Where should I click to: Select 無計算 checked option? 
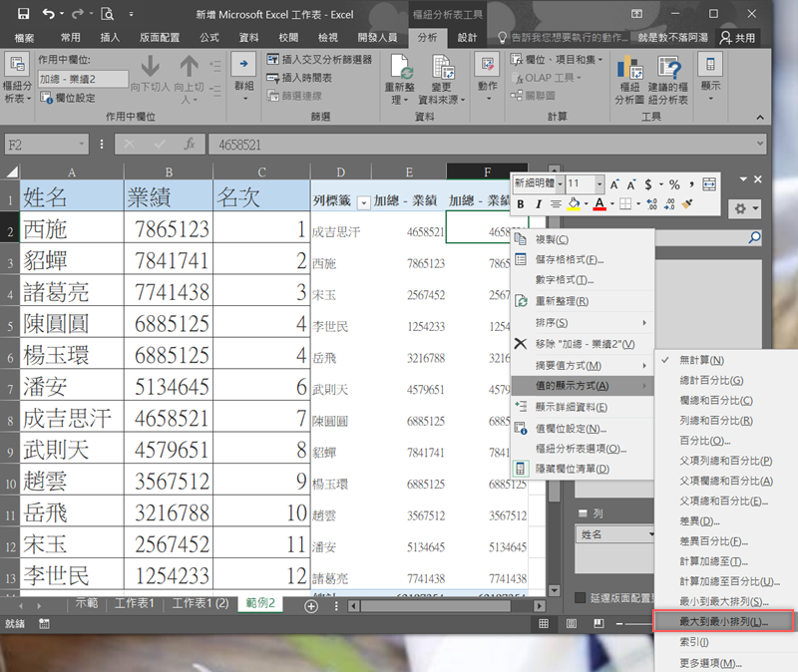point(701,360)
